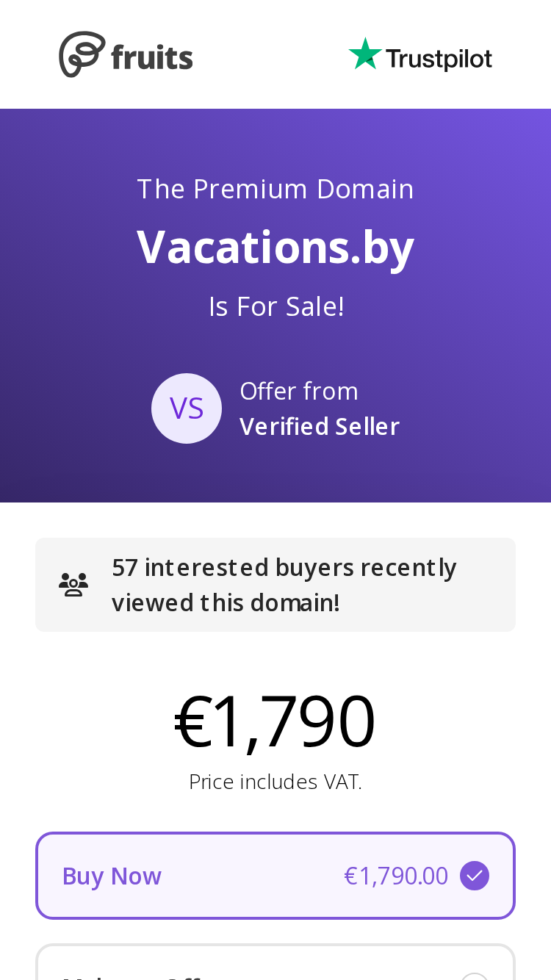Screen dimensions: 551x980
Task: Click The Premium Domain subtitle
Action: pos(275,189)
